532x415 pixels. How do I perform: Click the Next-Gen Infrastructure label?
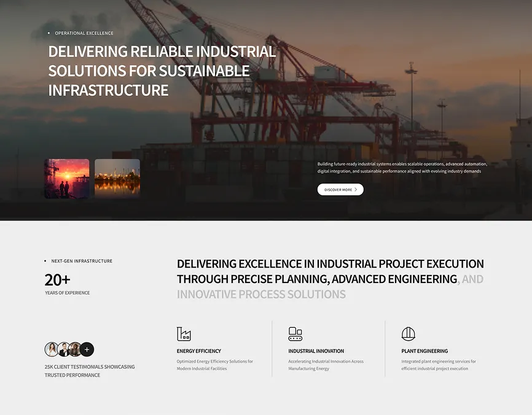[82, 261]
